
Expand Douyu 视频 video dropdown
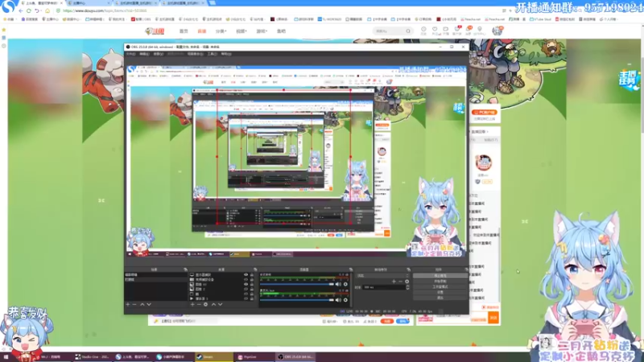(x=241, y=31)
